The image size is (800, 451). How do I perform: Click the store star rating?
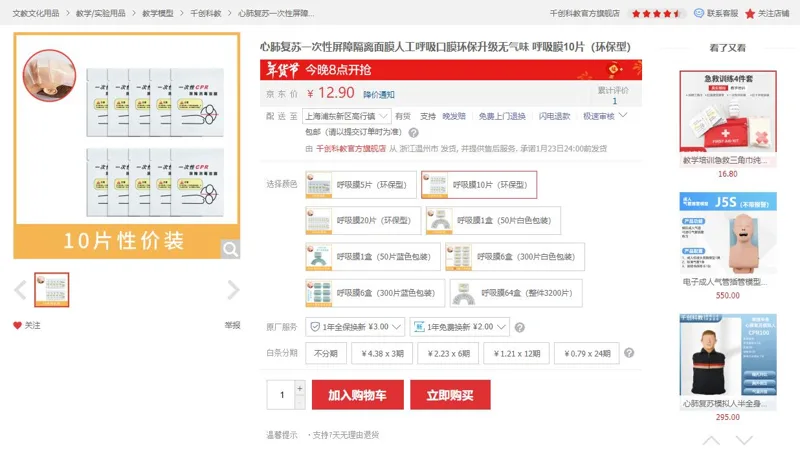656,14
